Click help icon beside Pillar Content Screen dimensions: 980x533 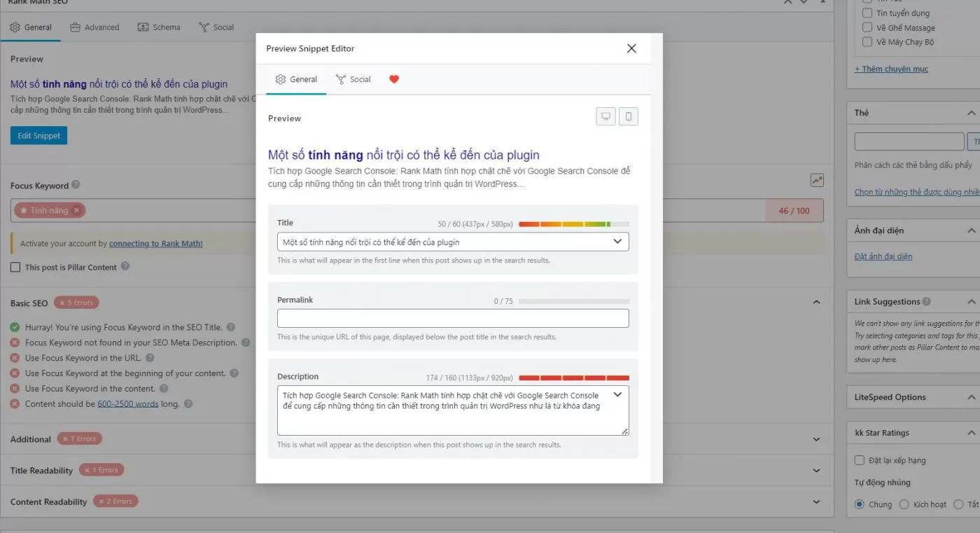(x=125, y=266)
